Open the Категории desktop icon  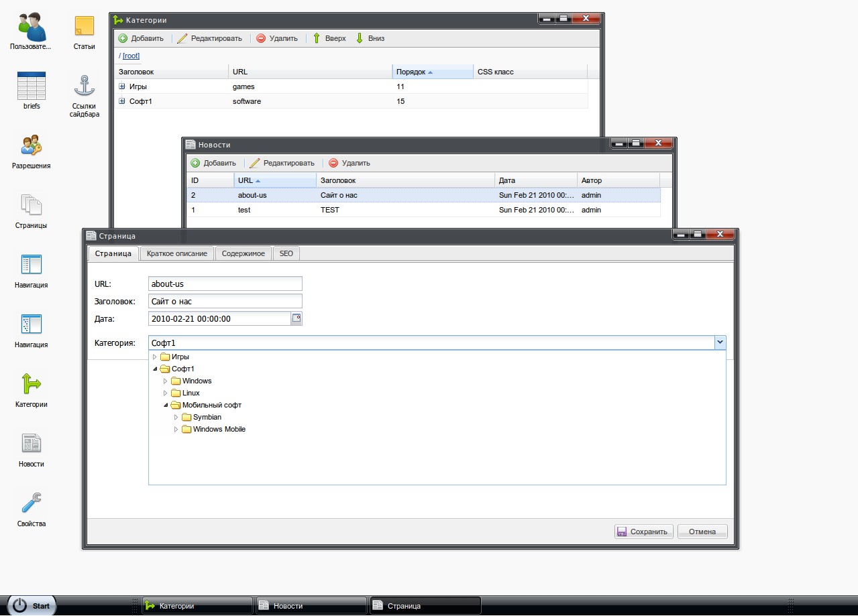point(31,389)
